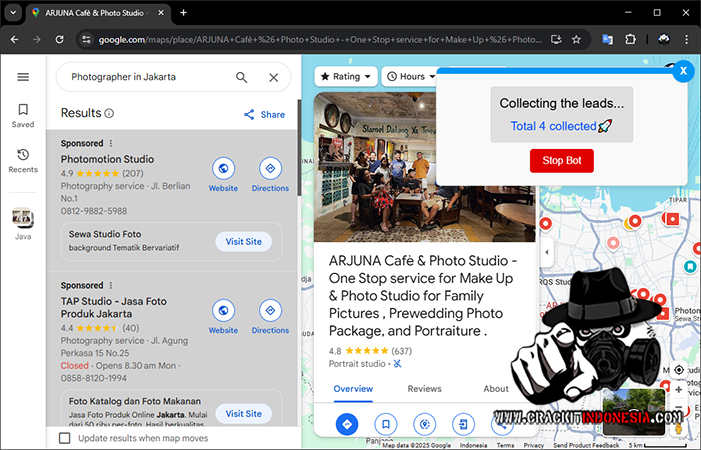Expand the Hours filter dropdown
701x450 pixels.
pos(411,76)
